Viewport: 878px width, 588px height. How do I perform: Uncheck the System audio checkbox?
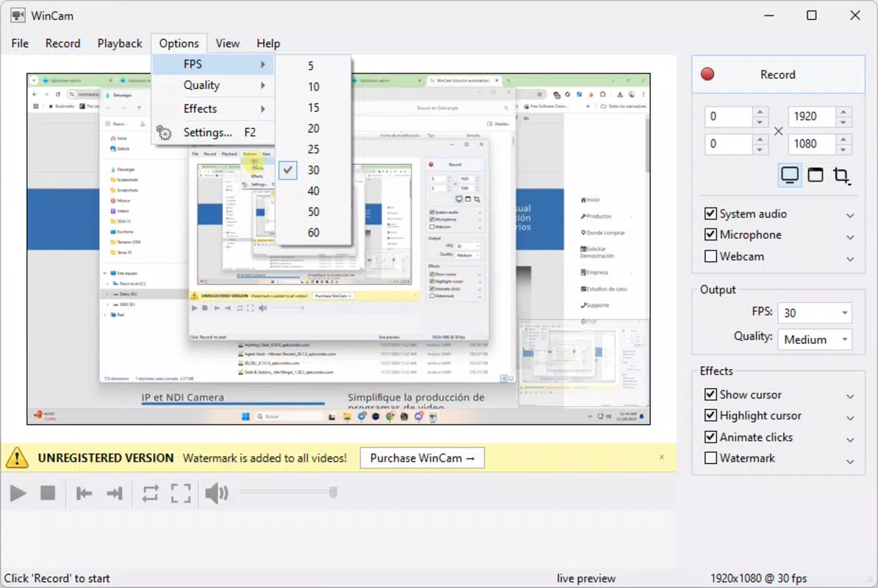pyautogui.click(x=710, y=213)
